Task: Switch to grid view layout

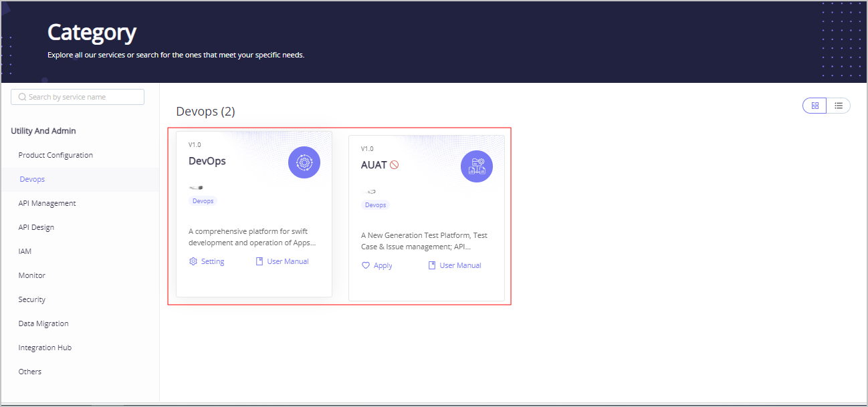Action: tap(815, 106)
